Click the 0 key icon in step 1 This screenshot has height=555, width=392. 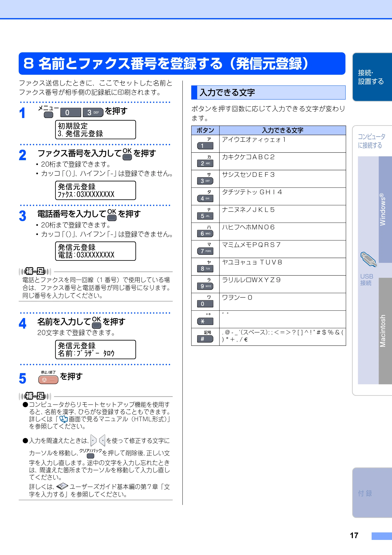71,112
